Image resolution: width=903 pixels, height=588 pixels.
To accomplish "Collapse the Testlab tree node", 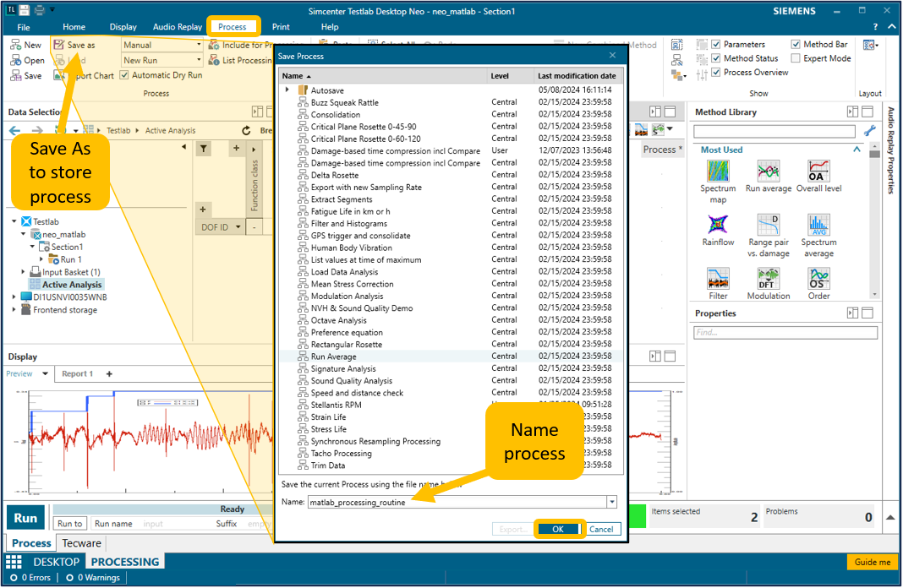I will [14, 221].
